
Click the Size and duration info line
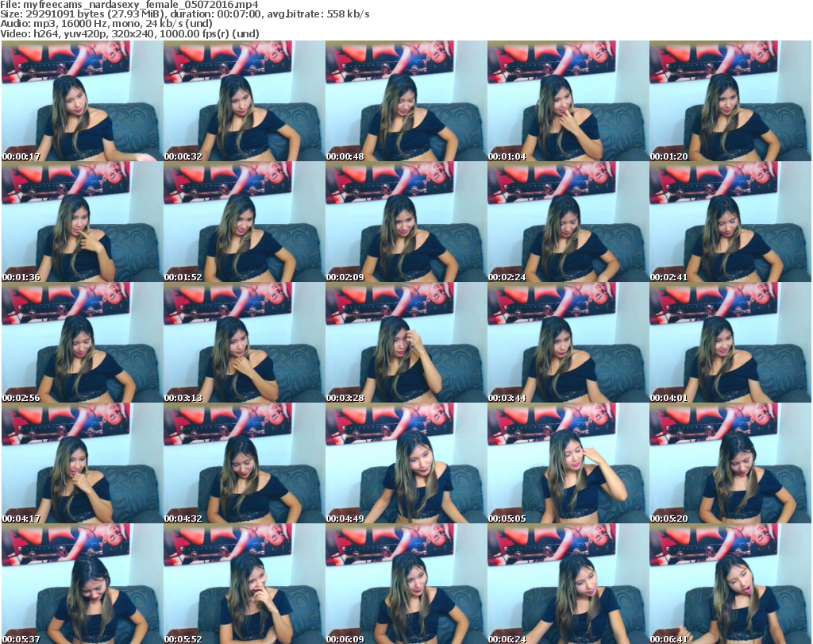[x=184, y=14]
